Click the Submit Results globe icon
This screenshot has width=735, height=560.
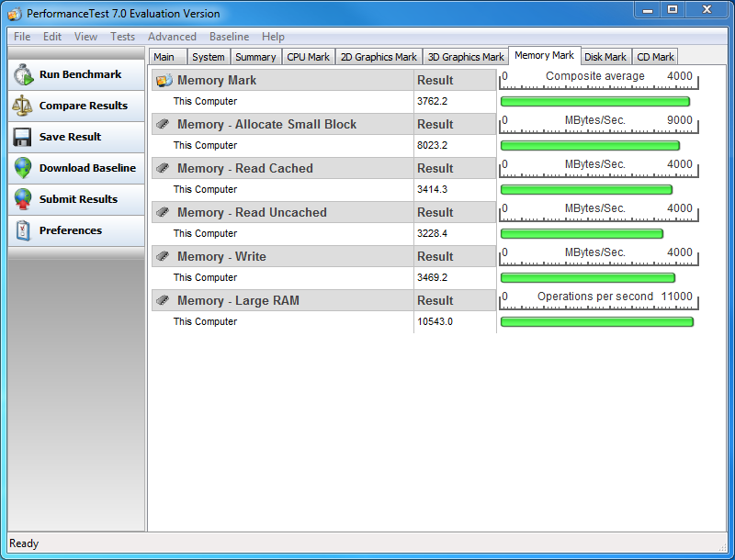23,200
